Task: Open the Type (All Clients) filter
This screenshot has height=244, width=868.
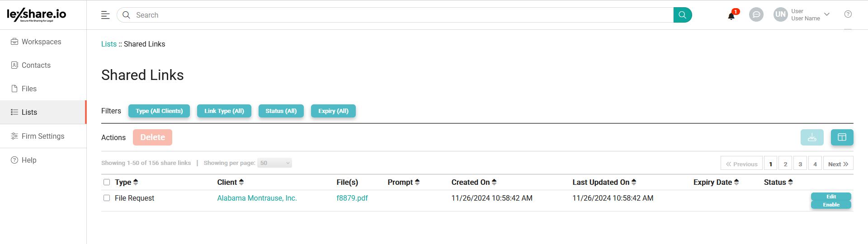Action: click(x=159, y=111)
